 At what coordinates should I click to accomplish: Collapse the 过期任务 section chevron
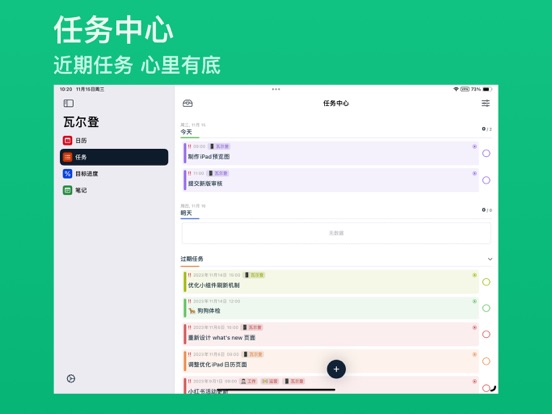click(490, 259)
